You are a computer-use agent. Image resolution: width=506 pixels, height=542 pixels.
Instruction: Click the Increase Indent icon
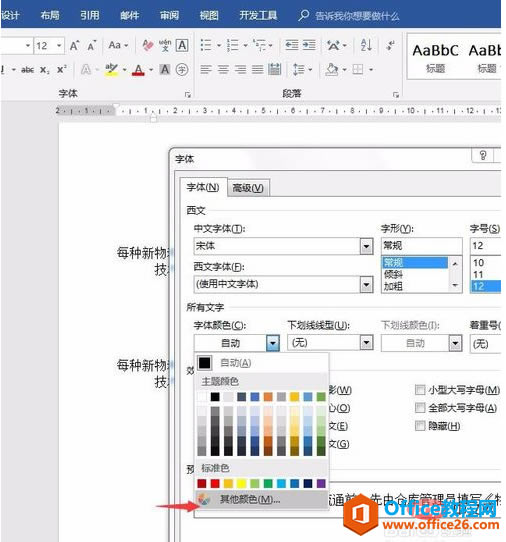pyautogui.click(x=309, y=45)
